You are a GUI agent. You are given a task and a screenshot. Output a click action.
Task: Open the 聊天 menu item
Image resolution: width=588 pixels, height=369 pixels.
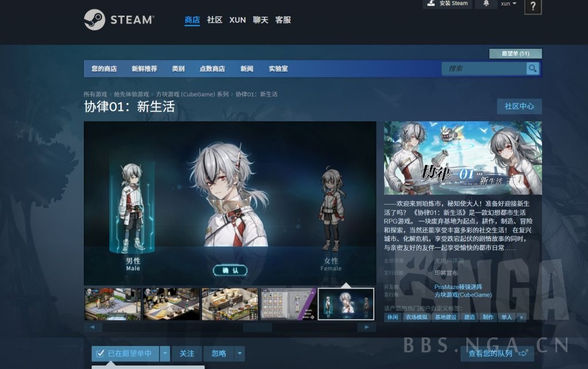pyautogui.click(x=260, y=20)
